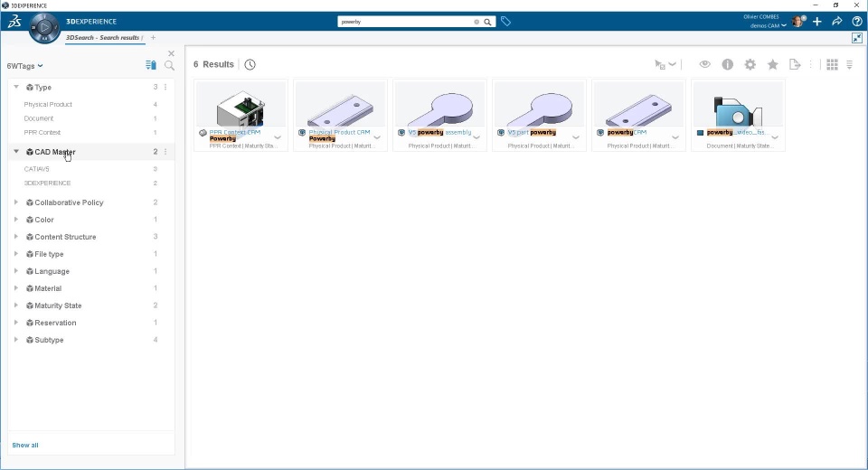868x470 pixels.
Task: Open search history clock icon
Action: coord(250,65)
